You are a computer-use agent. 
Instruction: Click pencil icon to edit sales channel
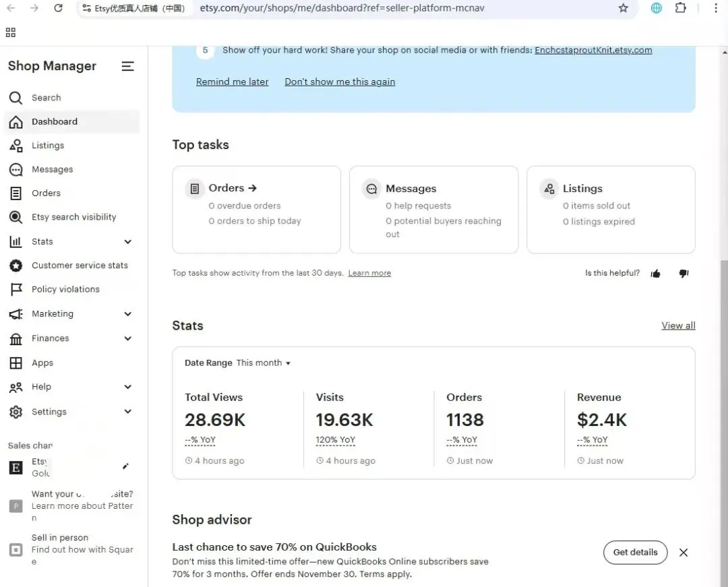pos(125,466)
